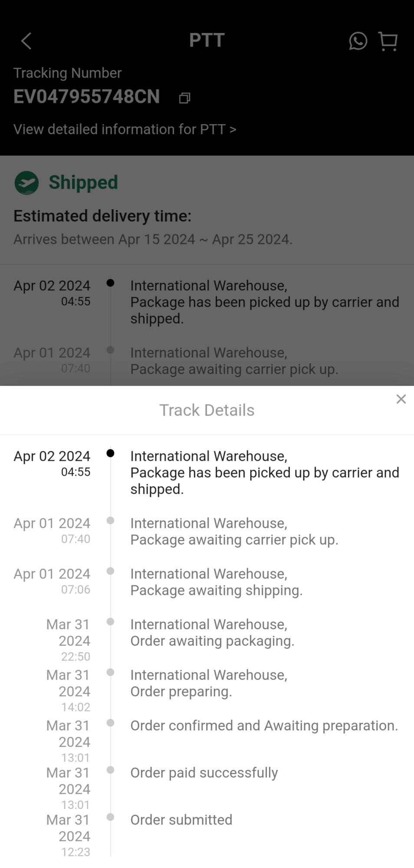Close the Track Details sheet
The height and width of the screenshot is (868, 414).
[401, 399]
